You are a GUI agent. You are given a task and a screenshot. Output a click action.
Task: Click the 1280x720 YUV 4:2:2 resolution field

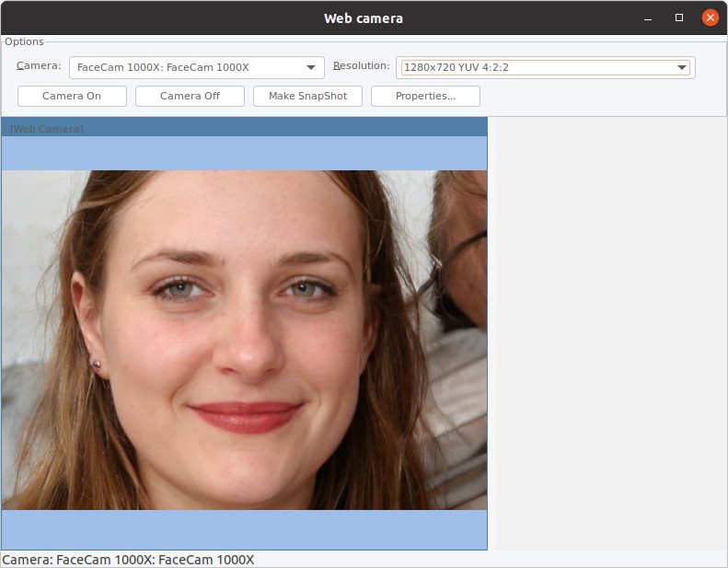[534, 67]
